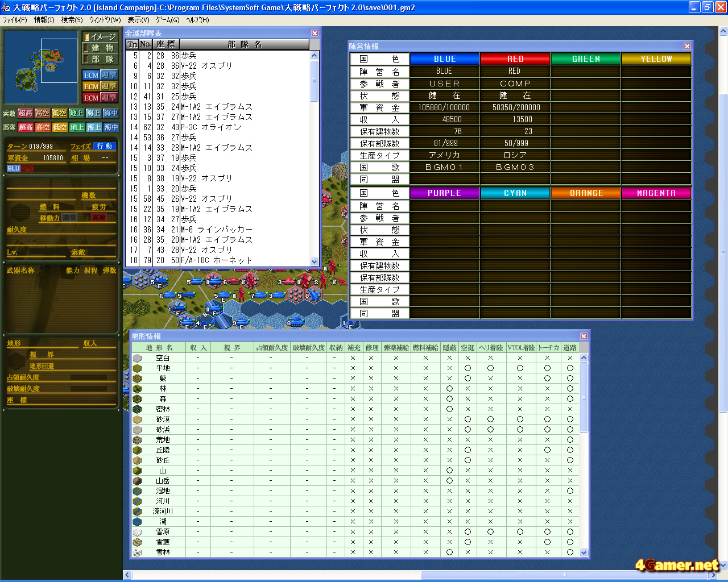728x582 pixels.
Task: Select the 雪藪 terrain icon
Action: (137, 542)
